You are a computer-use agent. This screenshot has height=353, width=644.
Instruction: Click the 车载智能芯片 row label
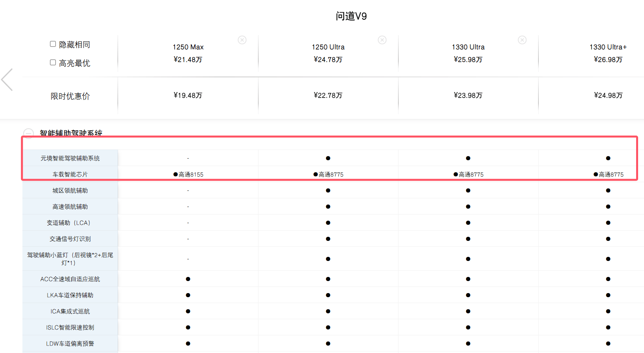tap(70, 174)
